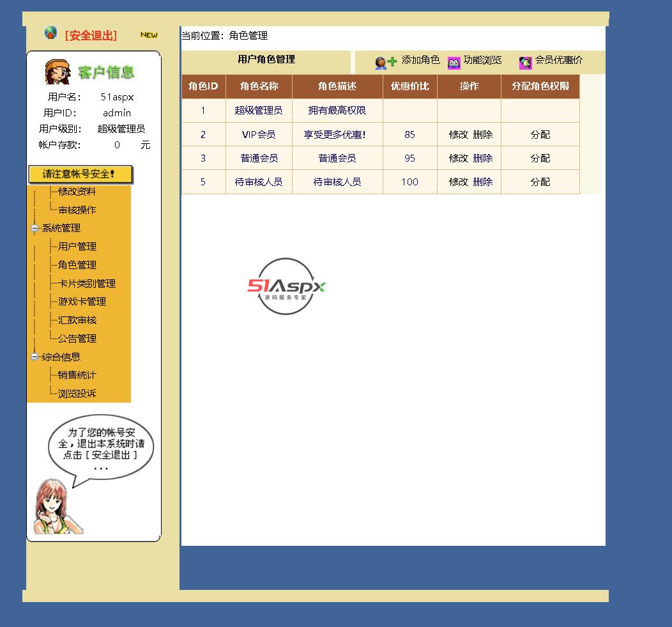Click 修改 for 待审核人员 row
Image resolution: width=672 pixels, height=627 pixels.
[x=458, y=182]
